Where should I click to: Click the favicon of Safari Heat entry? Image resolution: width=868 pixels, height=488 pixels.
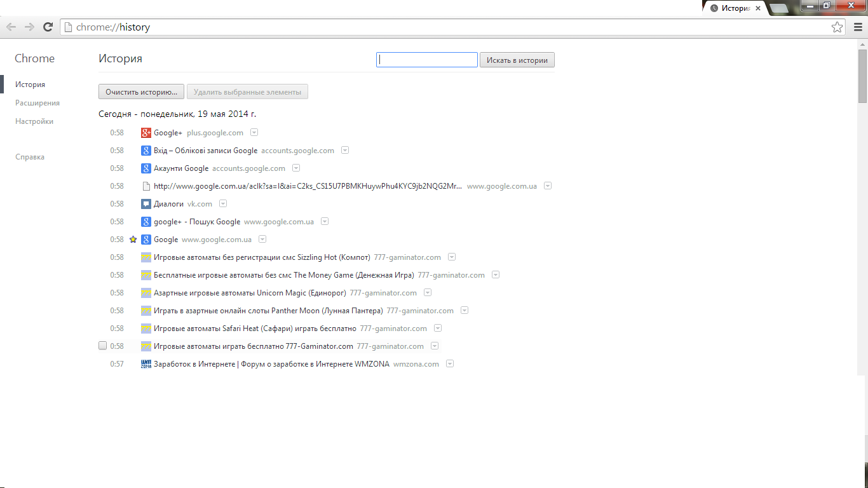pyautogui.click(x=146, y=329)
